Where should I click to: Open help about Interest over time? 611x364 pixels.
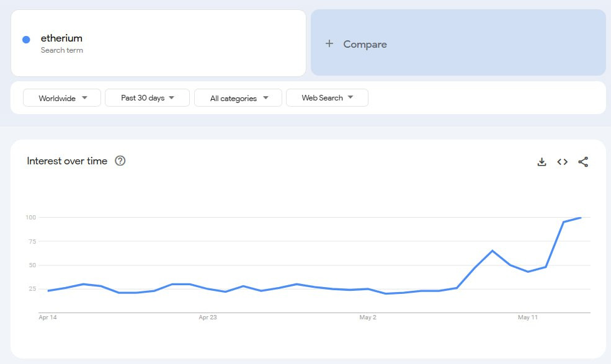point(120,161)
